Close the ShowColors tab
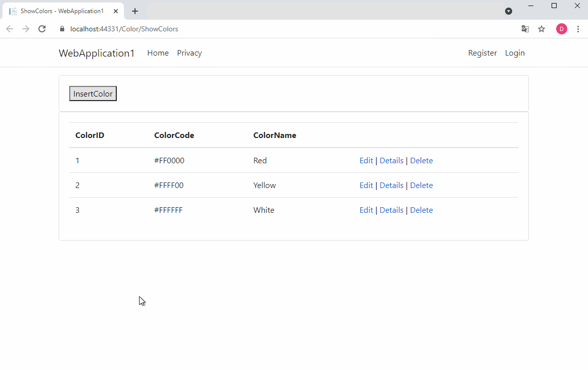The width and height of the screenshot is (588, 370). tap(116, 10)
